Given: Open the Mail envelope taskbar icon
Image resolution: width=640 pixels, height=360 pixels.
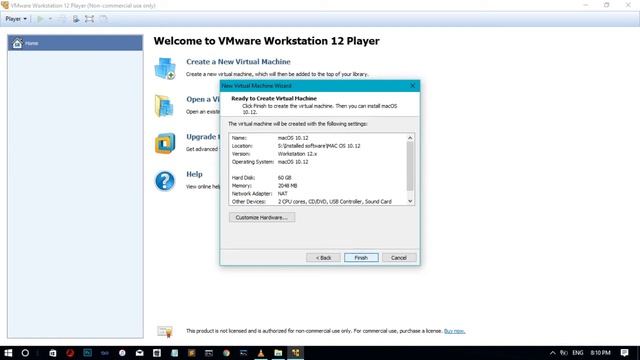Looking at the screenshot, I should [140, 353].
